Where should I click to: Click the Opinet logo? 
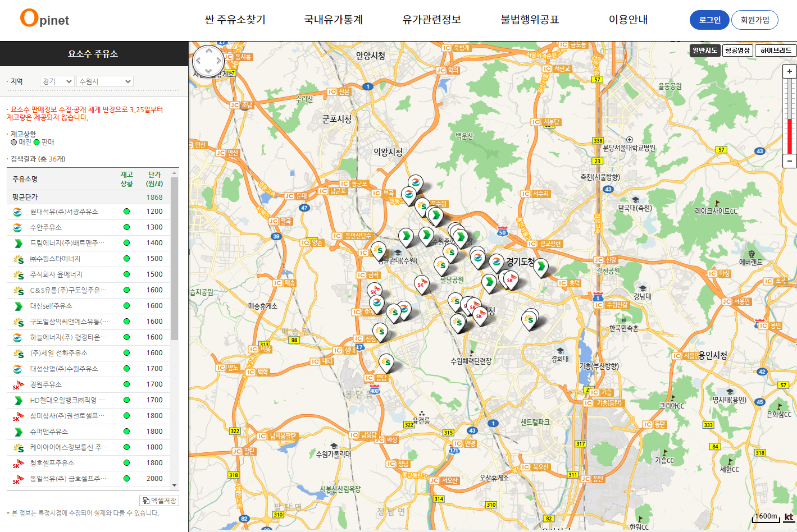click(44, 19)
